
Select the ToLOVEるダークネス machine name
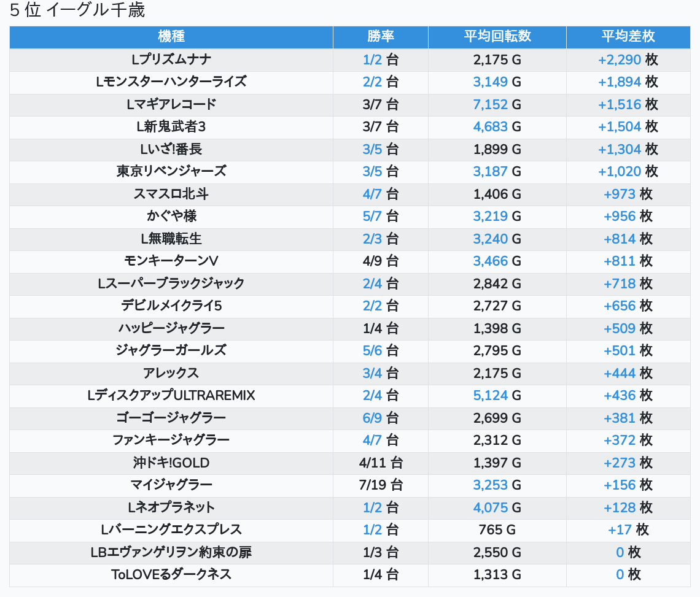pos(171,574)
